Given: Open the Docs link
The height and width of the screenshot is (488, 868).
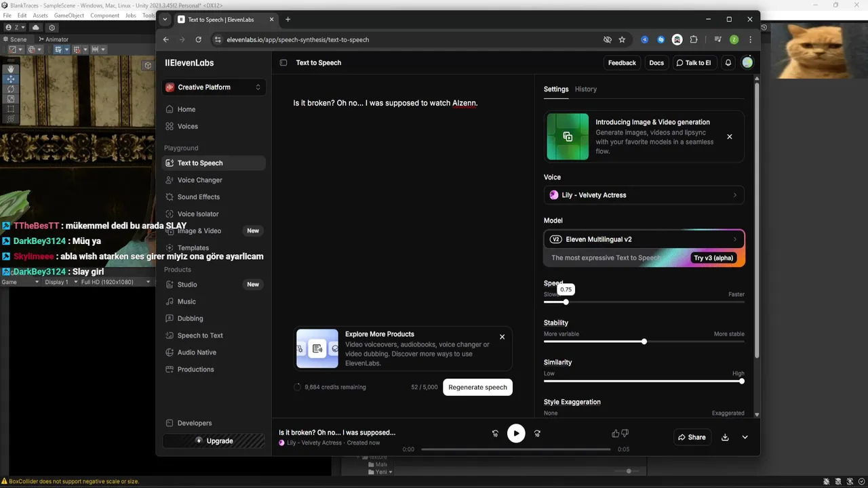Looking at the screenshot, I should (656, 62).
